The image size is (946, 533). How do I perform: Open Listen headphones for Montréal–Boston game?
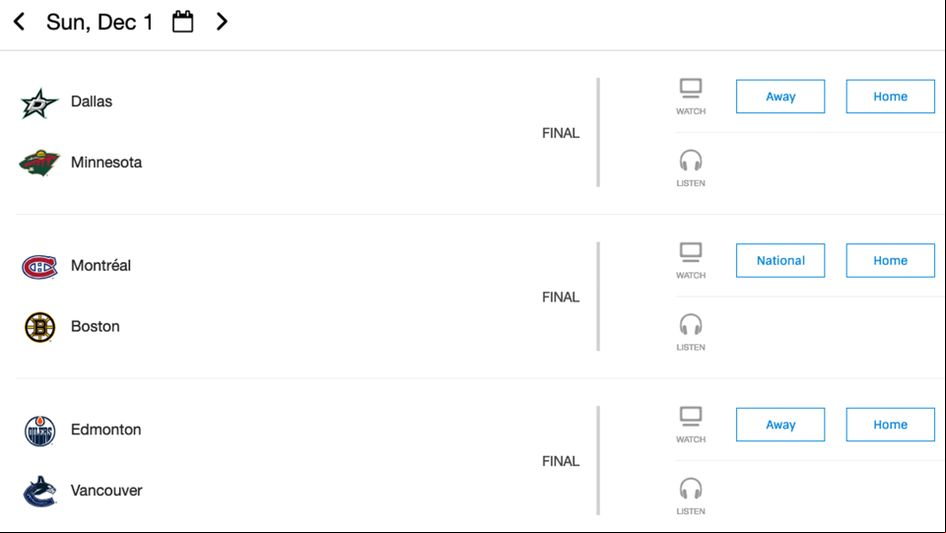(x=691, y=332)
